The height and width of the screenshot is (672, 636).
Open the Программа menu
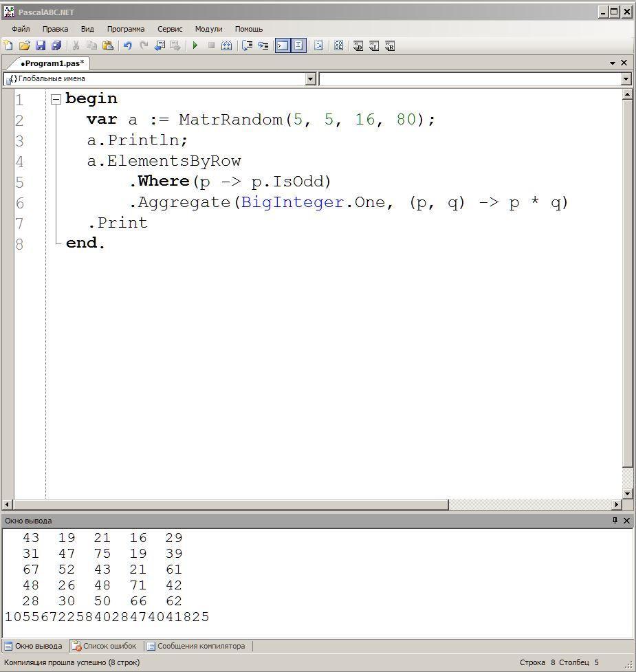click(125, 29)
